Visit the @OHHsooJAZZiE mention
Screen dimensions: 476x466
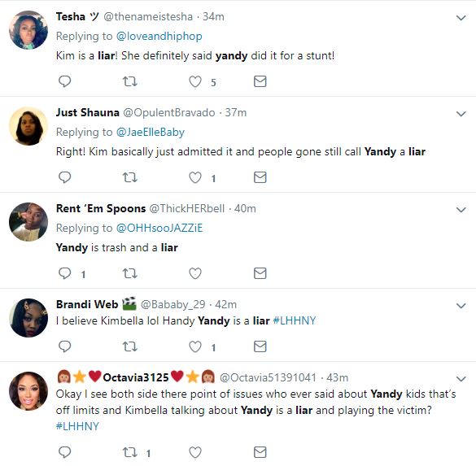[159, 229]
